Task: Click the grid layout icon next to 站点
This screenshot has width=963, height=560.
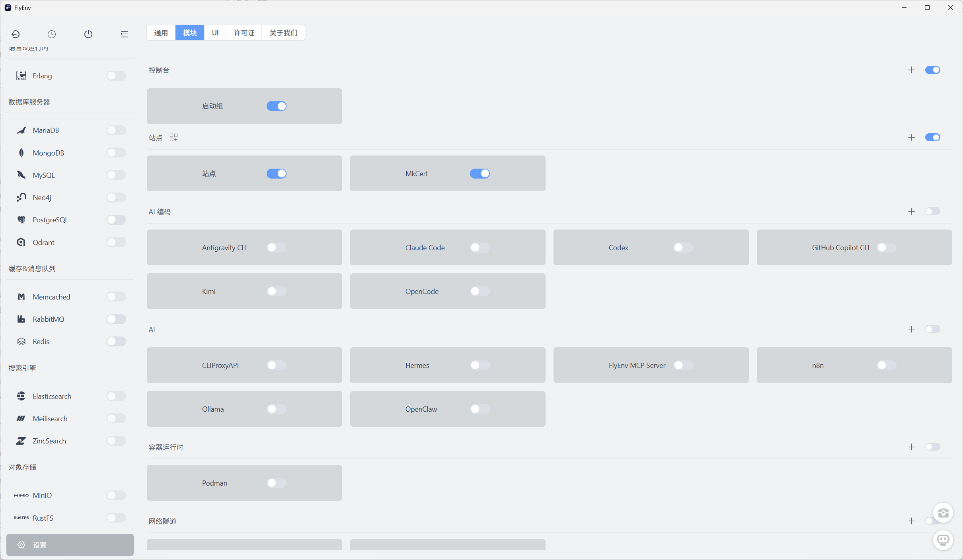Action: click(173, 138)
